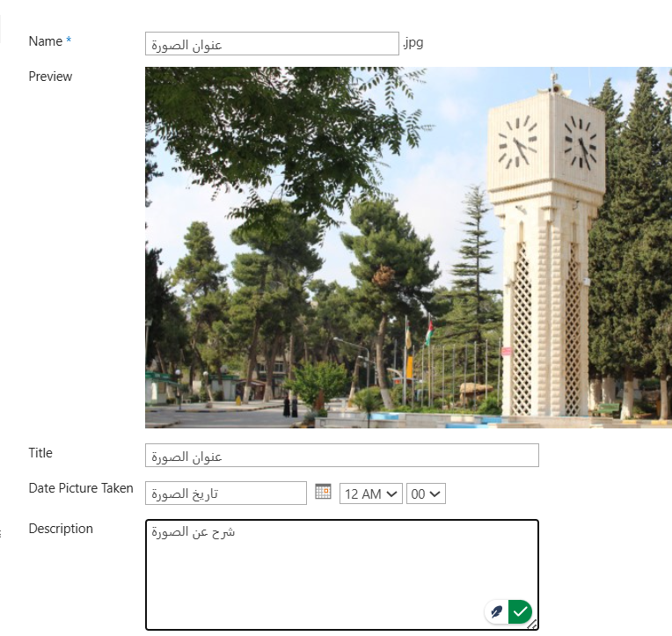The height and width of the screenshot is (636, 672).
Task: Open the calendar date picker icon
Action: [x=323, y=493]
